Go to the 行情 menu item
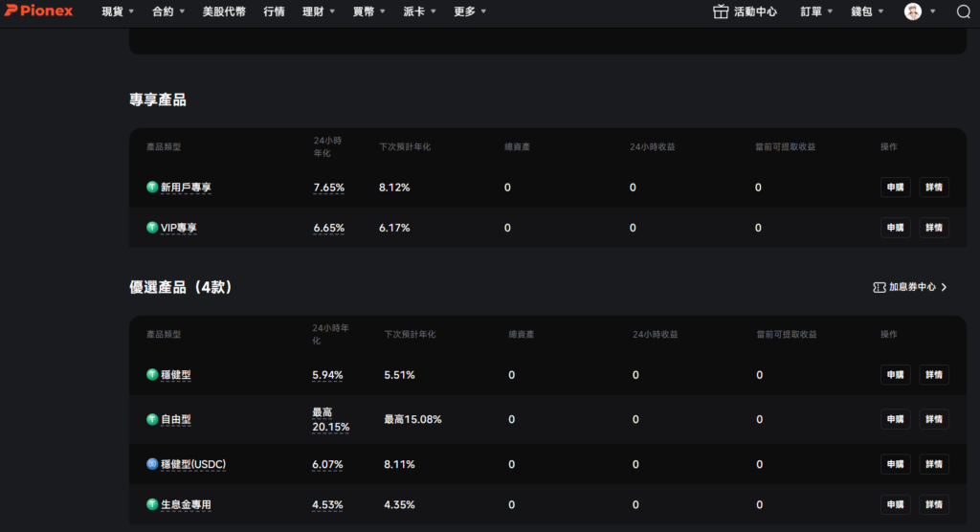The height and width of the screenshot is (532, 980). click(274, 11)
